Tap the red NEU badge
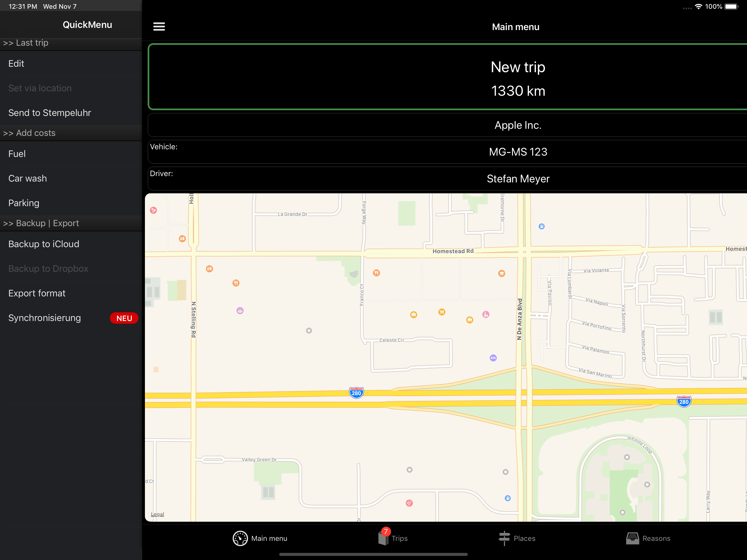Image resolution: width=747 pixels, height=560 pixels. tap(124, 318)
